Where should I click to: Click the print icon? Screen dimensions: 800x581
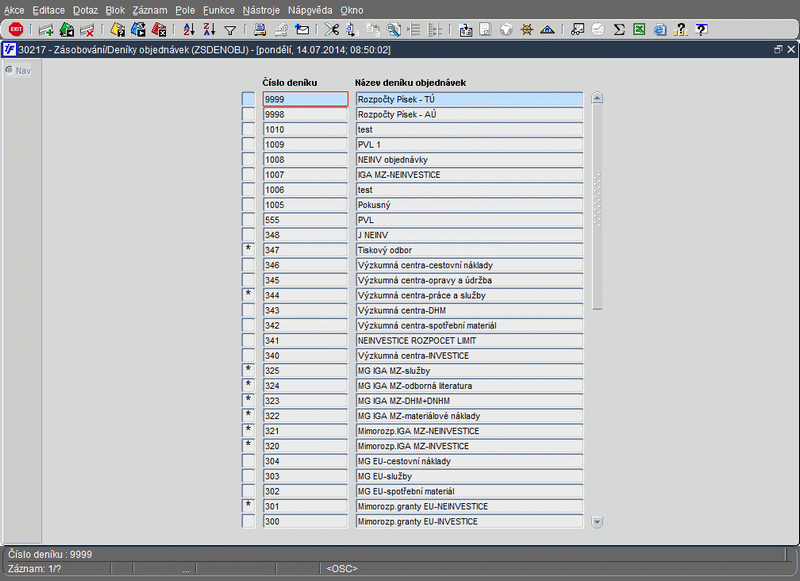(260, 30)
